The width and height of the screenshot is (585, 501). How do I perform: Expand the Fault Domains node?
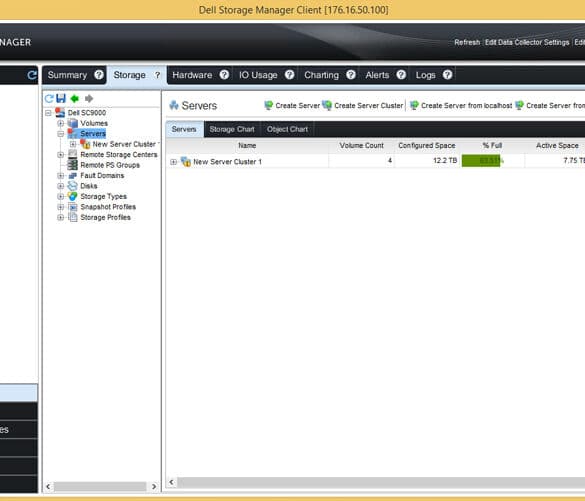pos(60,175)
